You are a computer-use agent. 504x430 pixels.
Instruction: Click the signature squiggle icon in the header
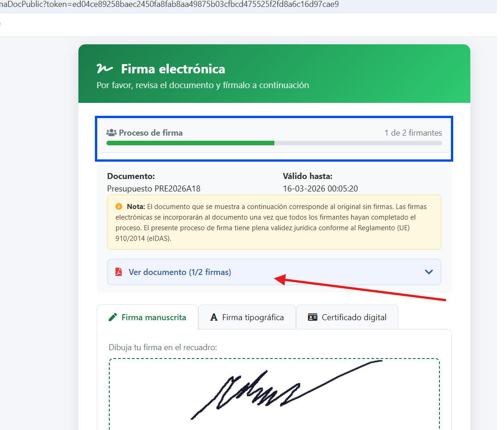(x=104, y=69)
